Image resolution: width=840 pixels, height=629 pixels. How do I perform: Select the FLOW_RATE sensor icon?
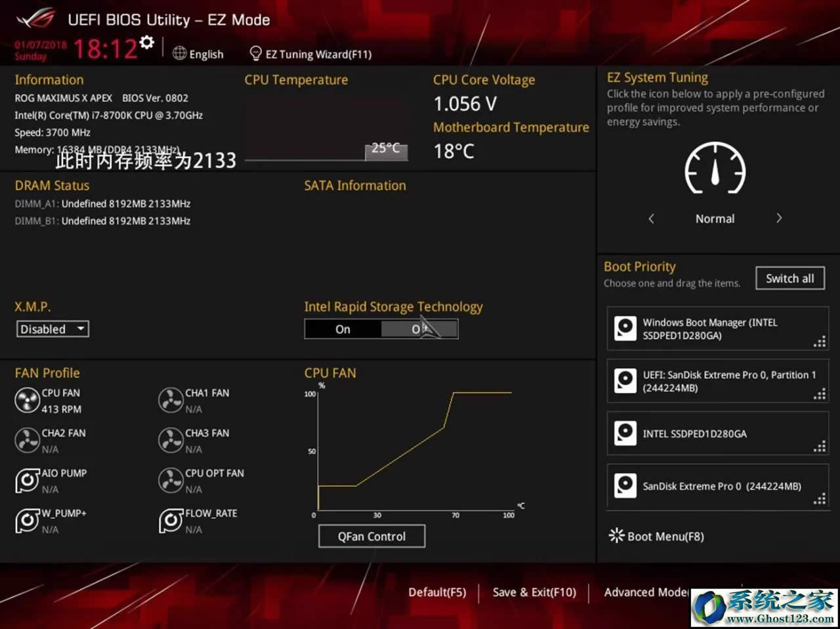point(171,520)
